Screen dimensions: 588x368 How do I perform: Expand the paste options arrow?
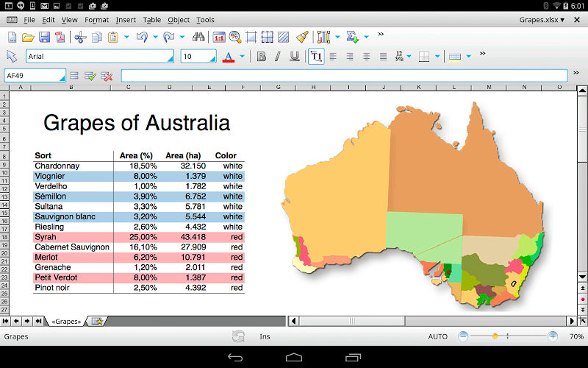[126, 37]
